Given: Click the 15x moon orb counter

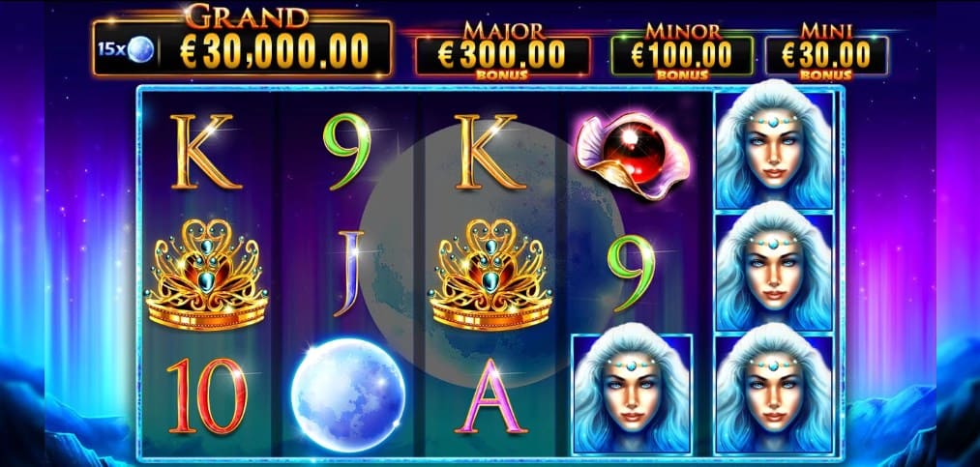Looking at the screenshot, I should click(126, 49).
